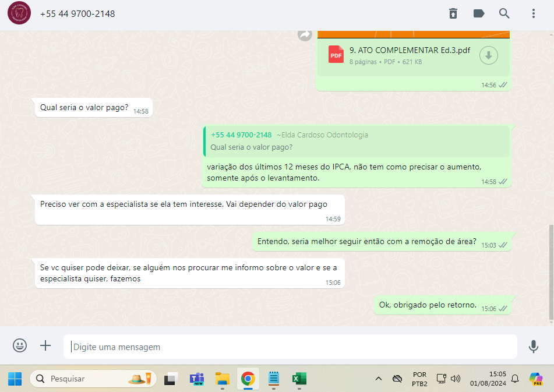Download the ATO COMPLEMENTAR Ed.3.pdf file

point(488,55)
